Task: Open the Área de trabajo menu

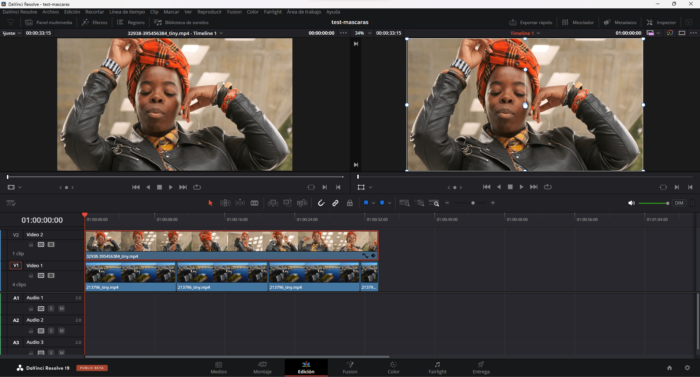Action: (304, 12)
